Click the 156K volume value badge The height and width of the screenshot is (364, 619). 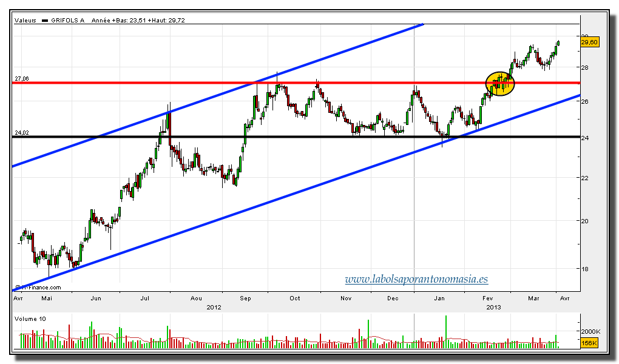click(x=589, y=343)
